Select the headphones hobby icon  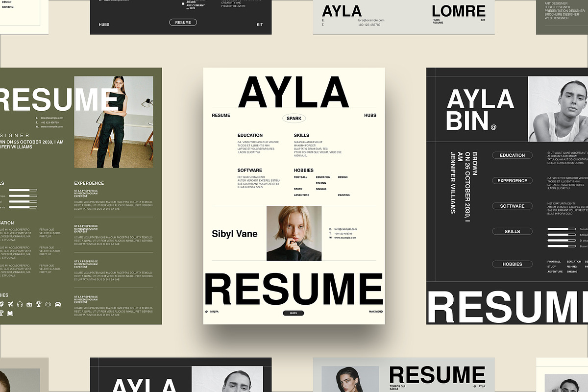click(20, 304)
